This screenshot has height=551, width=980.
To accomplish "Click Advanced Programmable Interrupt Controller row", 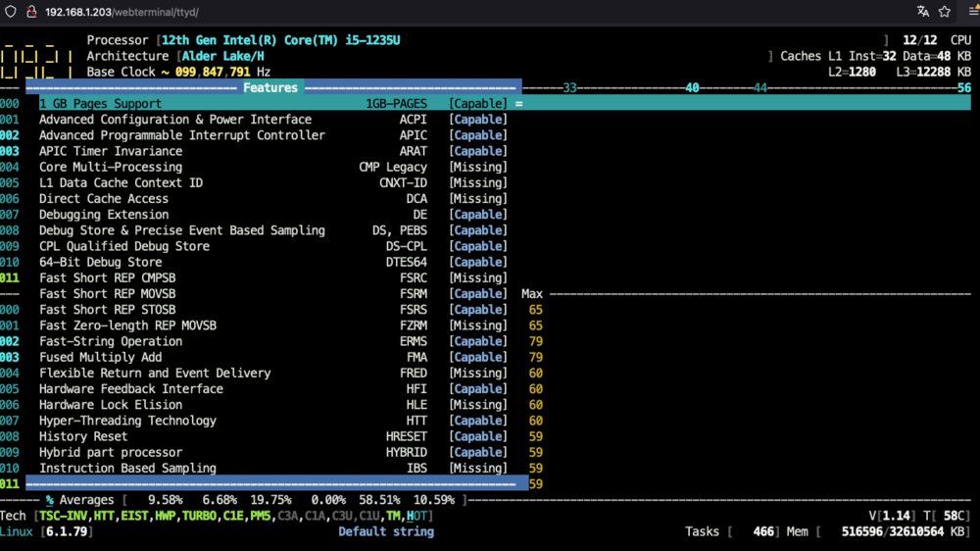I will pos(273,135).
